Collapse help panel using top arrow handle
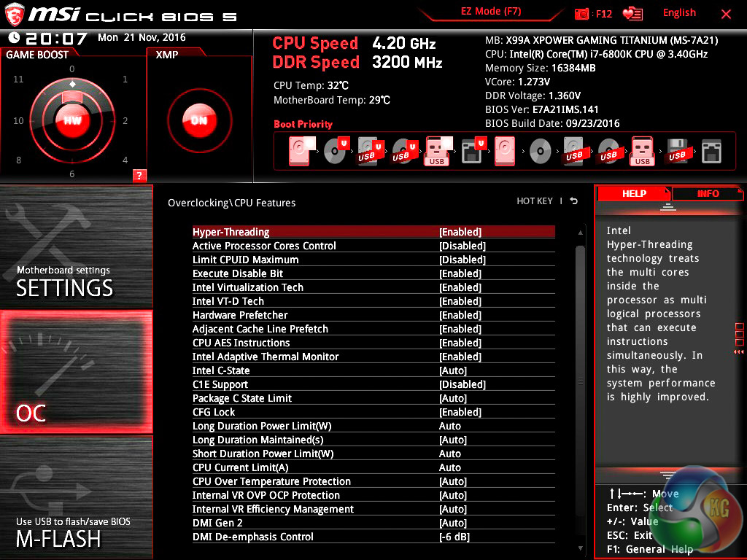747x560 pixels. tap(668, 207)
